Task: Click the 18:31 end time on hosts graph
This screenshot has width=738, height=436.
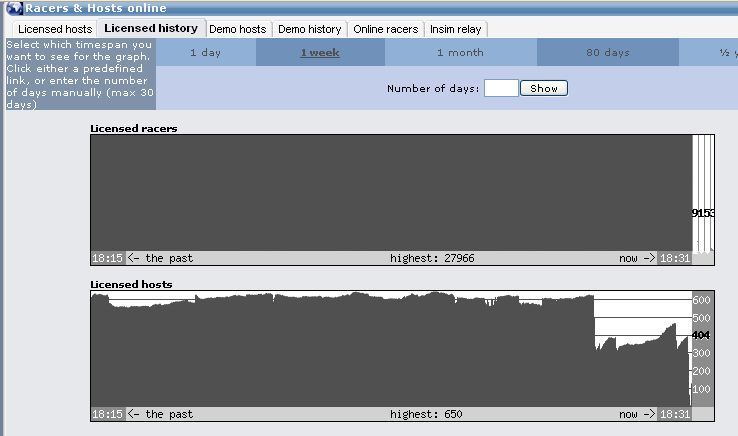Action: pyautogui.click(x=674, y=414)
